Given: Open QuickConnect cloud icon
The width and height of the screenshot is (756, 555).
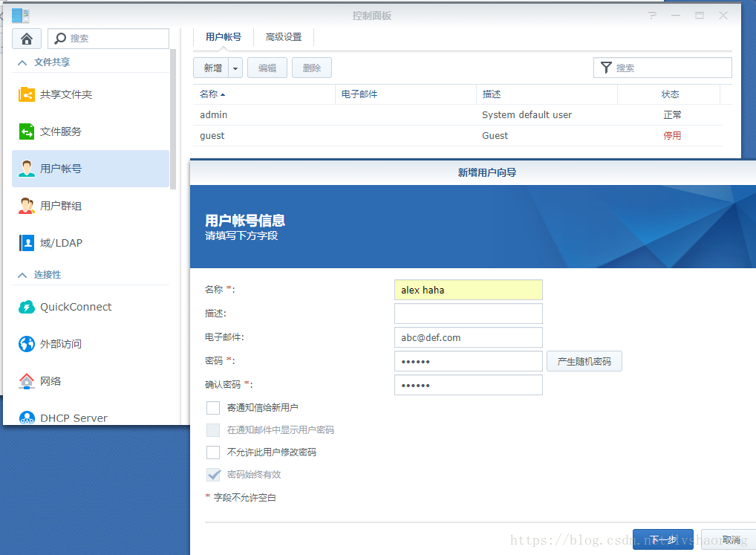Looking at the screenshot, I should 27,307.
